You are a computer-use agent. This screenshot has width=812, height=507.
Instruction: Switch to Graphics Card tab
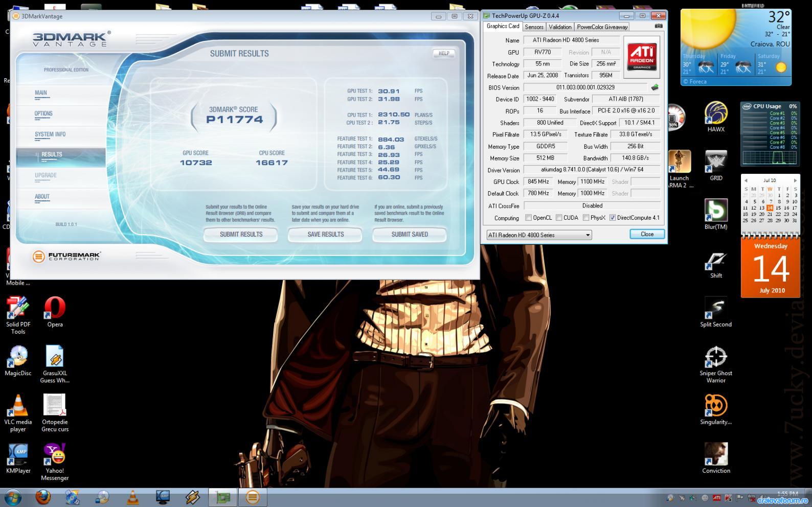503,26
